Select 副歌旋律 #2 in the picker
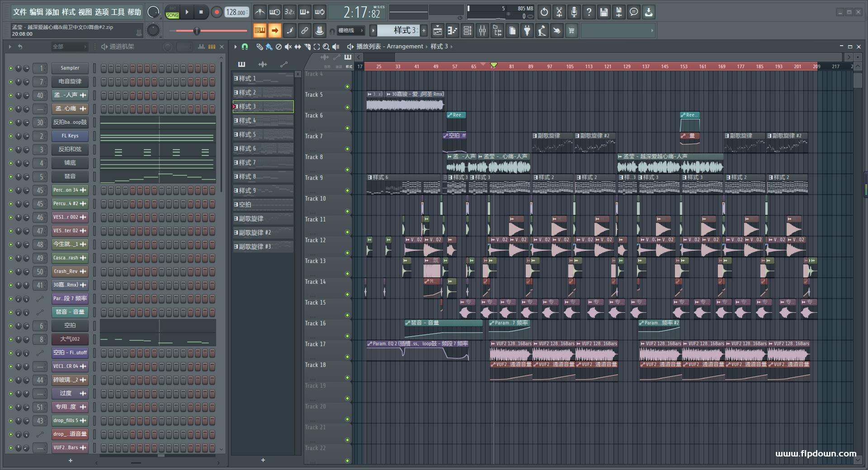 pos(263,233)
